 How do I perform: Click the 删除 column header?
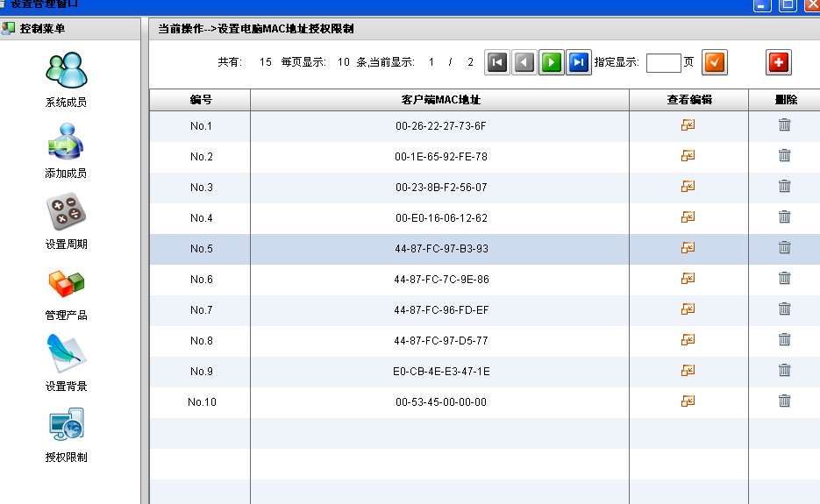coord(785,100)
